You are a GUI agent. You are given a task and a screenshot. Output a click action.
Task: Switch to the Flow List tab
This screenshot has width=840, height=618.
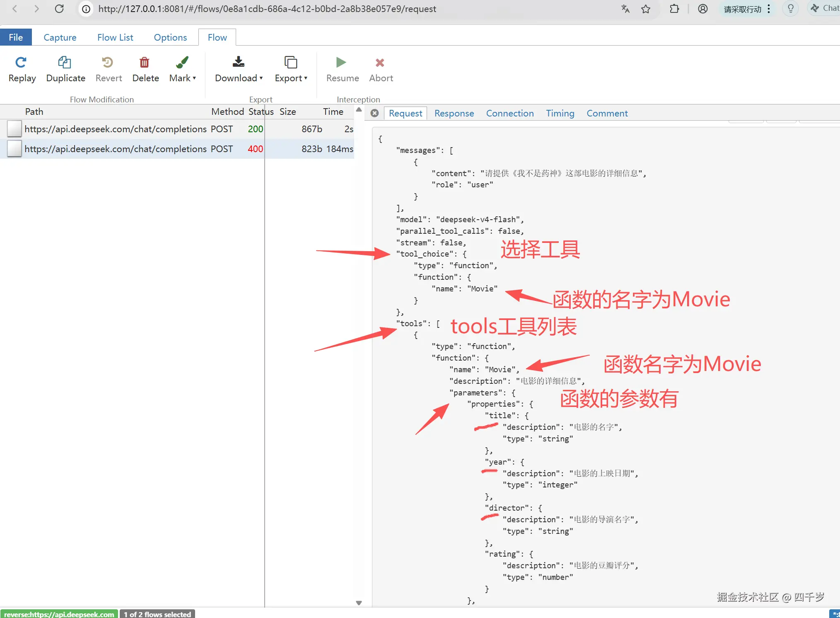pyautogui.click(x=115, y=37)
